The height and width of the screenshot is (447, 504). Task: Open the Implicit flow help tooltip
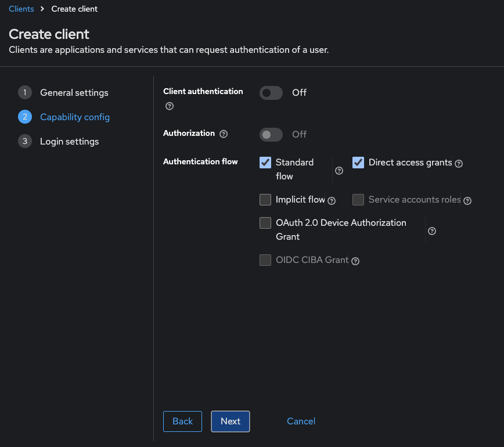pos(331,200)
